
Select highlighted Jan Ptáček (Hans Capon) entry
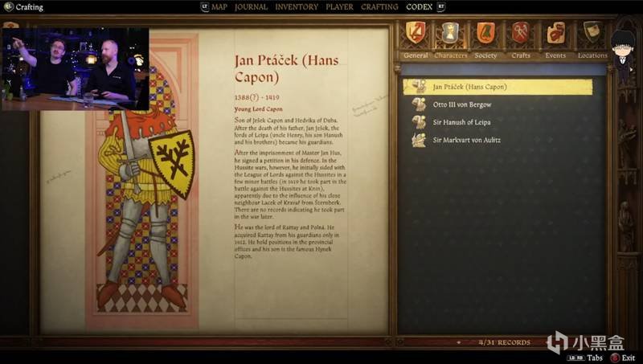point(498,87)
